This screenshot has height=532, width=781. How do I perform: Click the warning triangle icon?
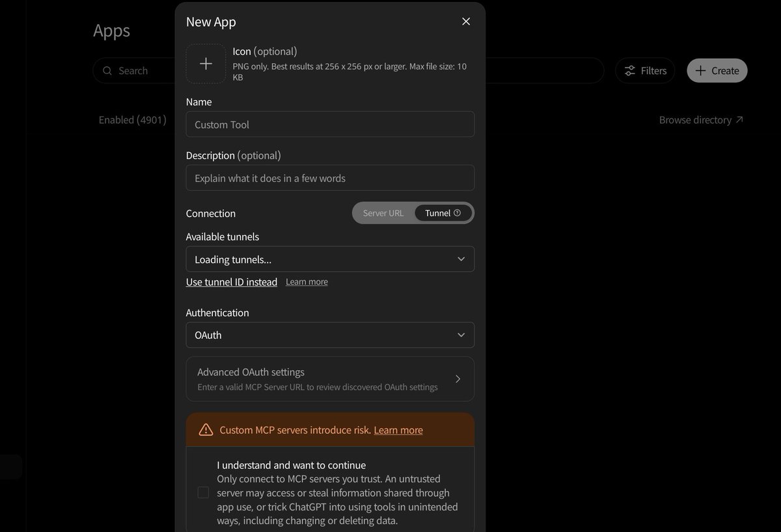206,429
